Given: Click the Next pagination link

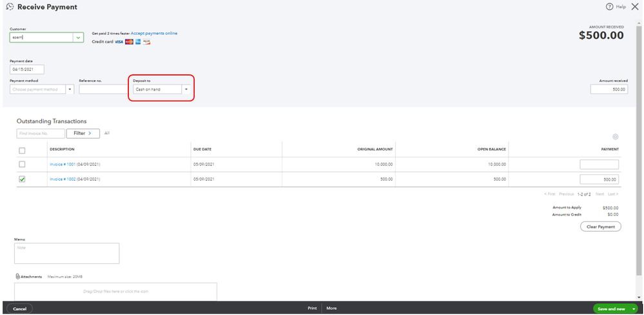Looking at the screenshot, I should coord(600,194).
